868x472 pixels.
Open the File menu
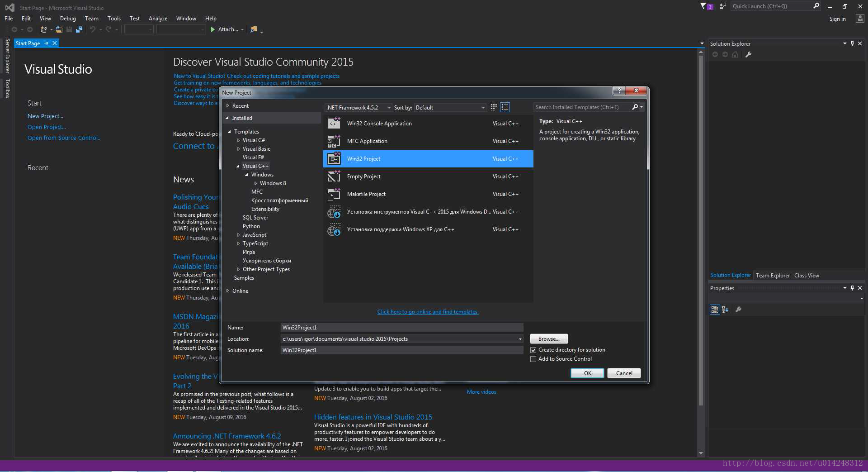click(x=9, y=19)
